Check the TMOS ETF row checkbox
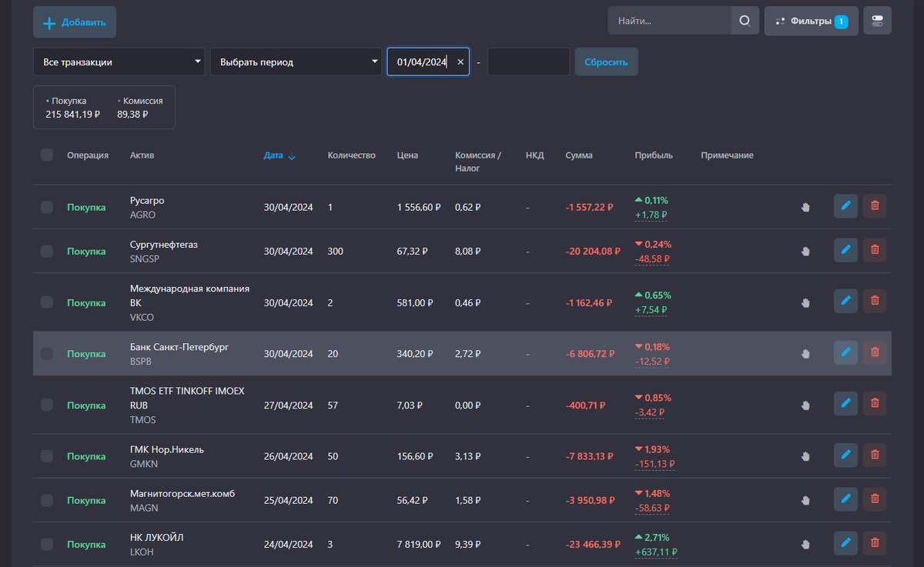 click(47, 405)
